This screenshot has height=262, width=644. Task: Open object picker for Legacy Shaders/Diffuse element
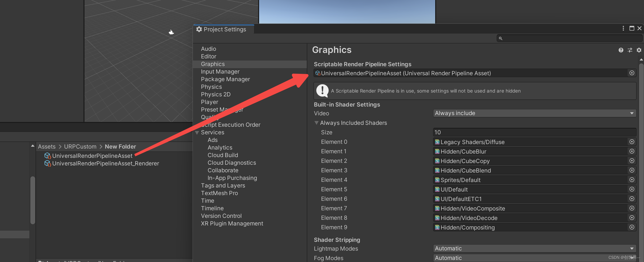click(632, 142)
